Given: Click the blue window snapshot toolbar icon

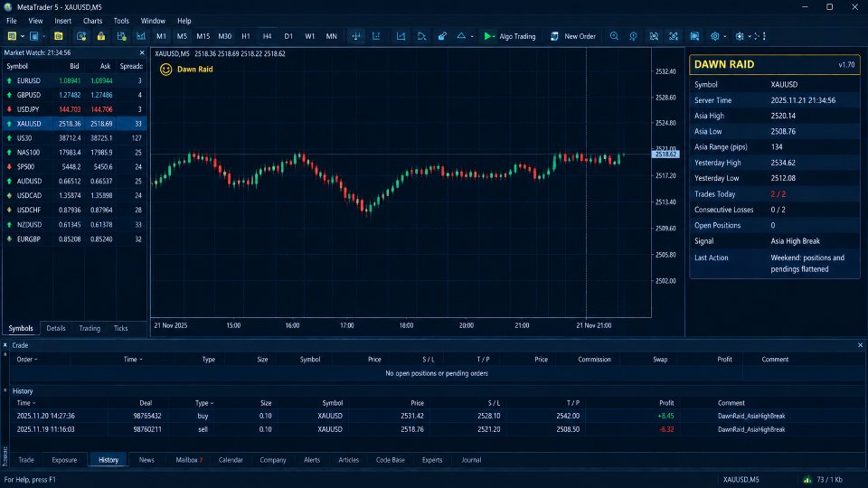Looking at the screenshot, I should coord(694,36).
